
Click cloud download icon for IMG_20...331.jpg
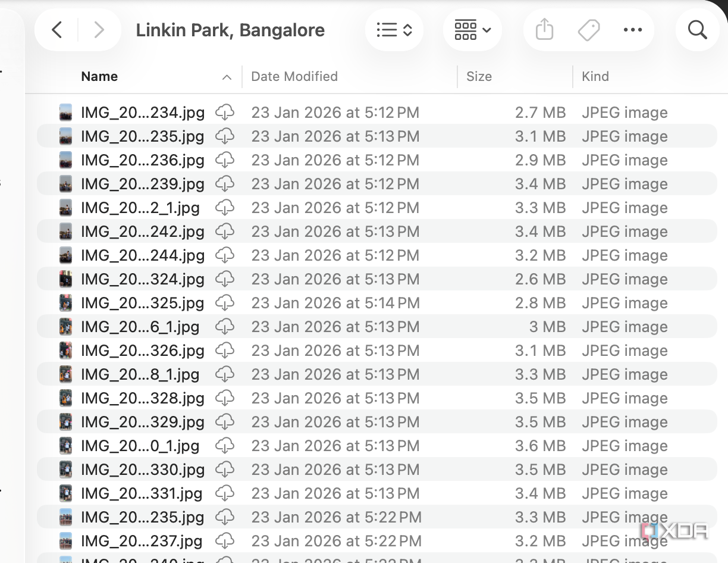coord(225,493)
